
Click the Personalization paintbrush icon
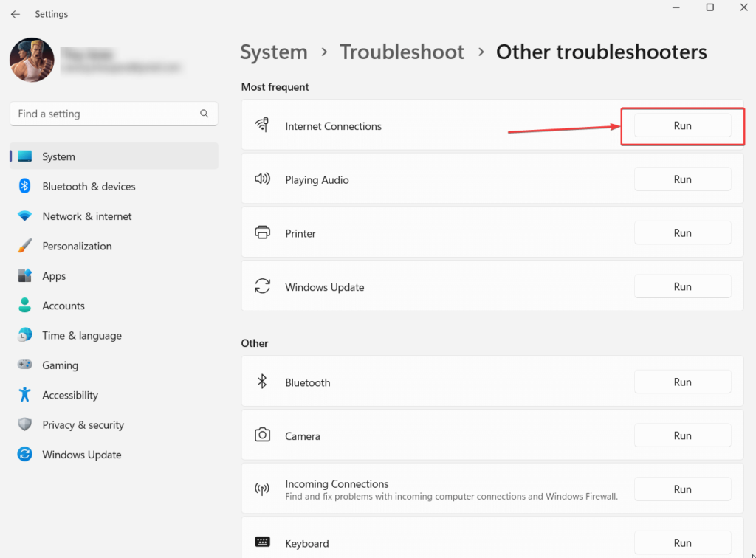(x=24, y=246)
